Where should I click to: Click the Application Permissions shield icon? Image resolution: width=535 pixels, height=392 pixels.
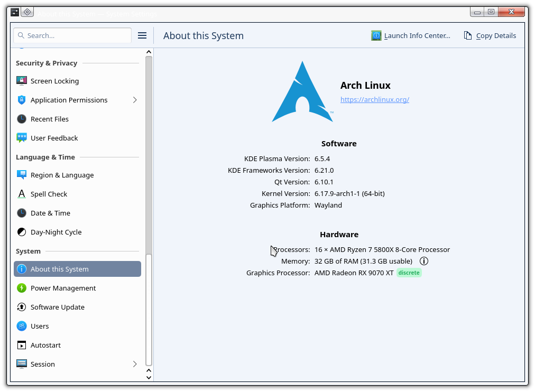pos(22,100)
